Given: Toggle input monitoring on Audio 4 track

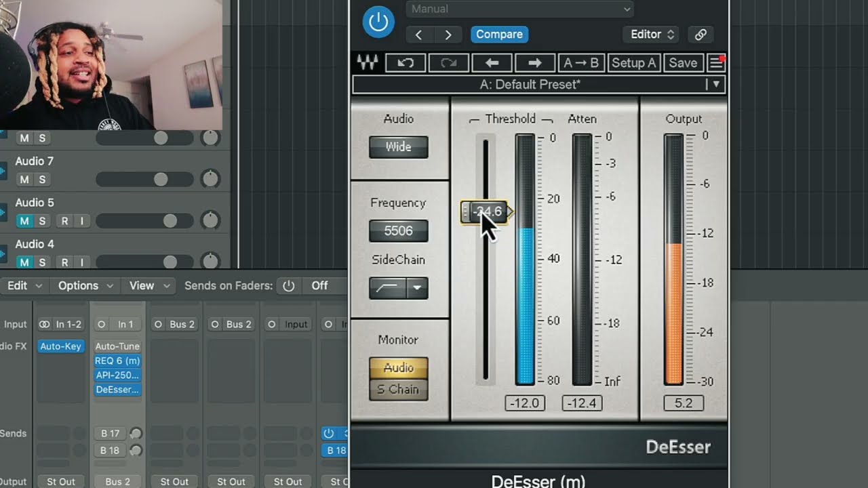Looking at the screenshot, I should 82,262.
